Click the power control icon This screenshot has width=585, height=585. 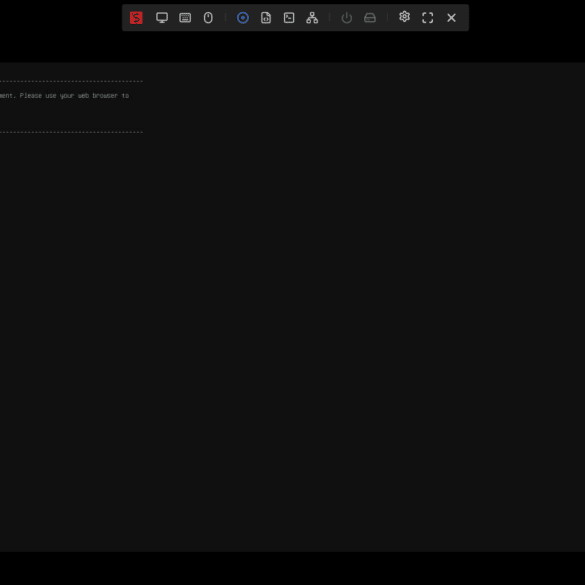click(347, 18)
